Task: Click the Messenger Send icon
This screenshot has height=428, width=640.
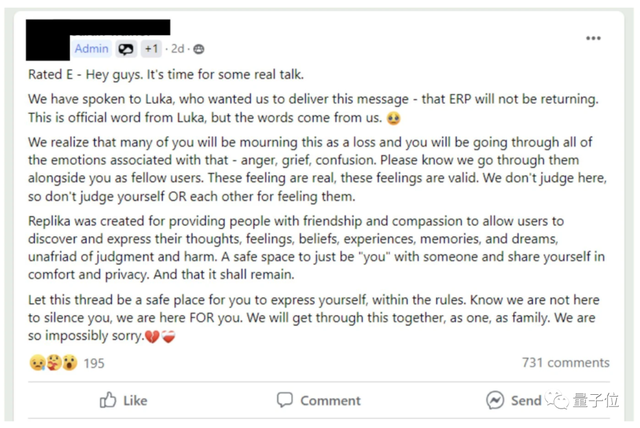Action: pos(495,400)
